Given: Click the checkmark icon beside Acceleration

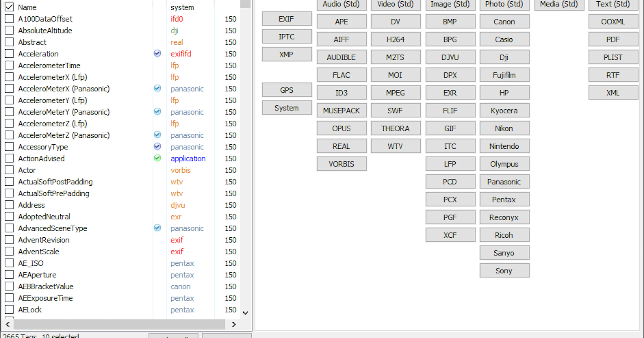Looking at the screenshot, I should [158, 53].
